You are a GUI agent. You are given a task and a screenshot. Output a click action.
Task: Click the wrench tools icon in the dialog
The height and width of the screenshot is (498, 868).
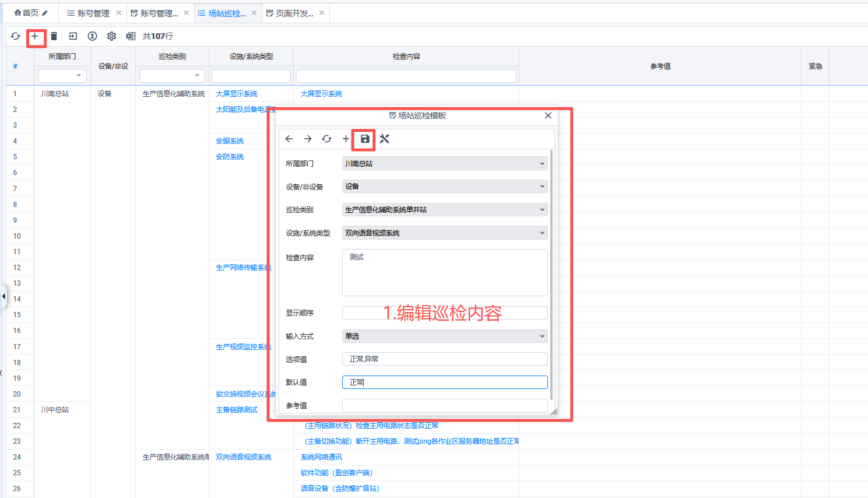point(384,139)
